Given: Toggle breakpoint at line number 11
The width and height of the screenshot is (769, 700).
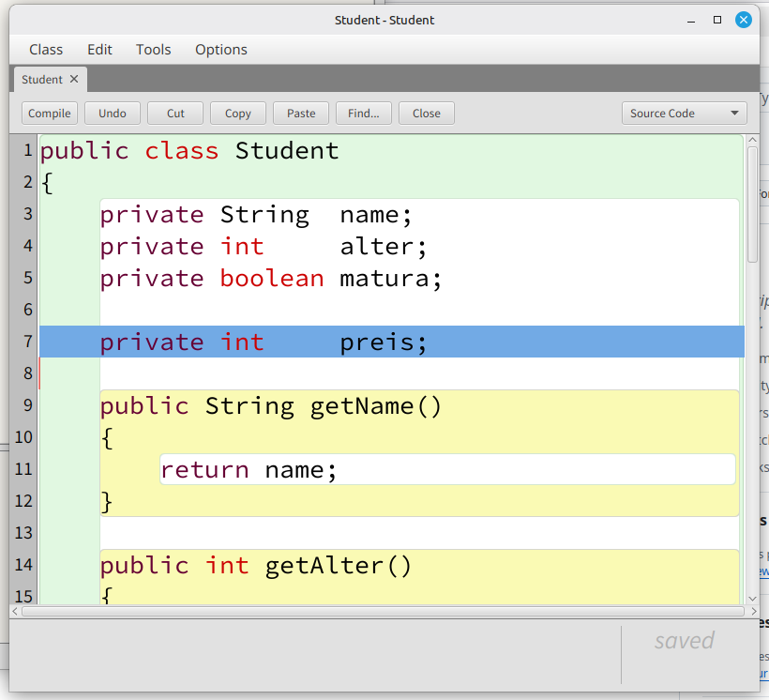Looking at the screenshot, I should 23,469.
